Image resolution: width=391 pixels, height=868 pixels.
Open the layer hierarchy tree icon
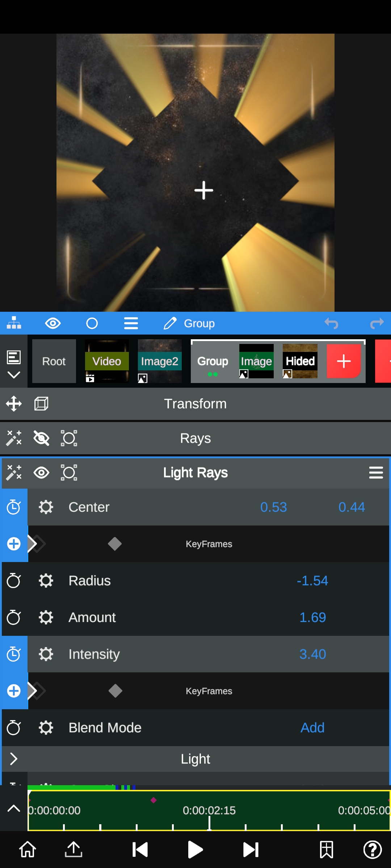(14, 323)
